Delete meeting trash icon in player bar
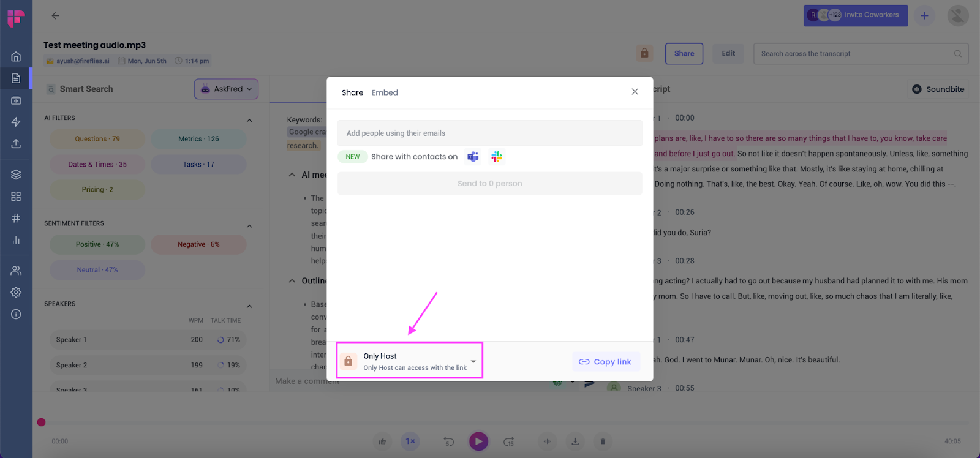The height and width of the screenshot is (458, 980). [603, 441]
